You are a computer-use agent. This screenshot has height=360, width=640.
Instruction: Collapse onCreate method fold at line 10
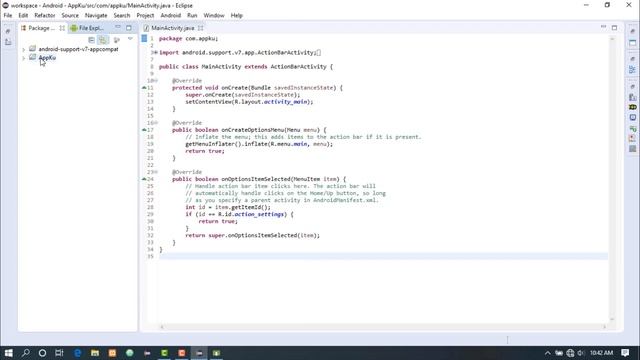coord(156,81)
